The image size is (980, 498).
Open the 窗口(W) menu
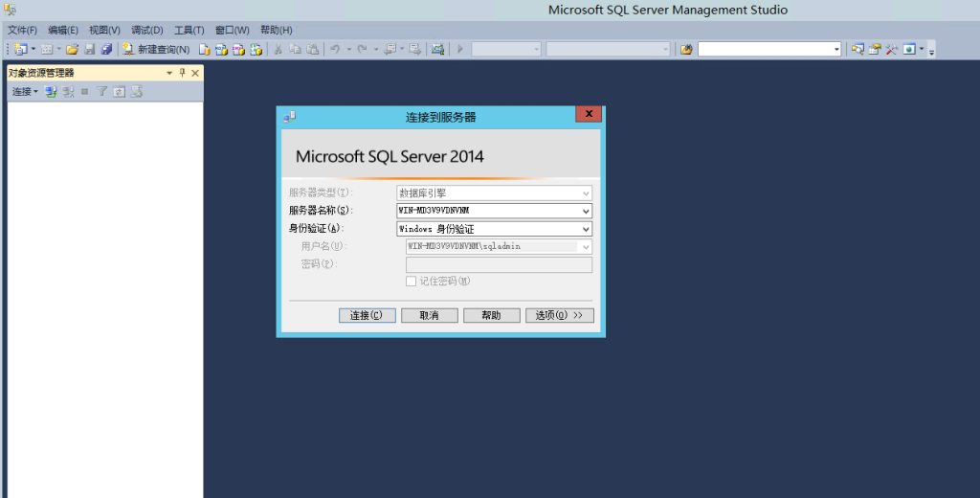232,30
